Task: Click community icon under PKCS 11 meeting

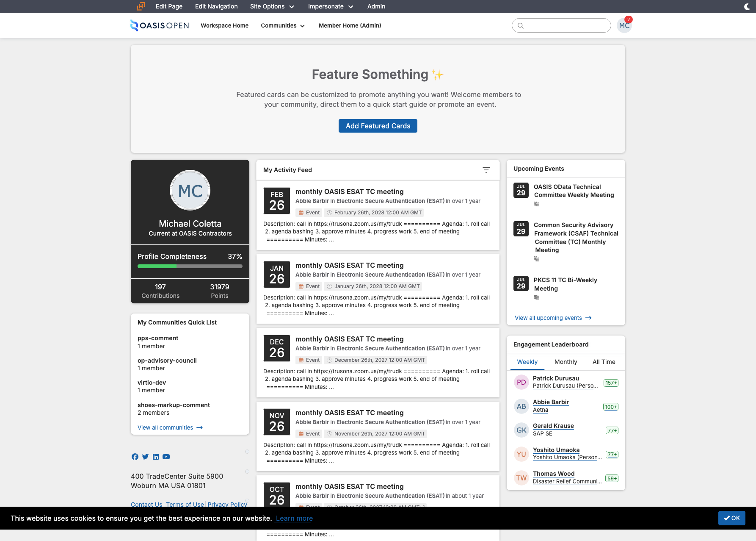Action: coord(537,297)
